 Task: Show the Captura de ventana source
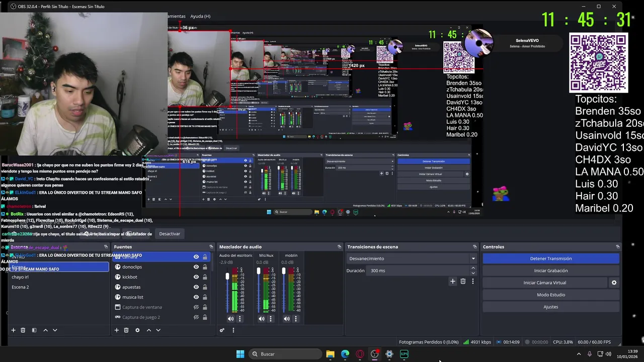pos(196,307)
